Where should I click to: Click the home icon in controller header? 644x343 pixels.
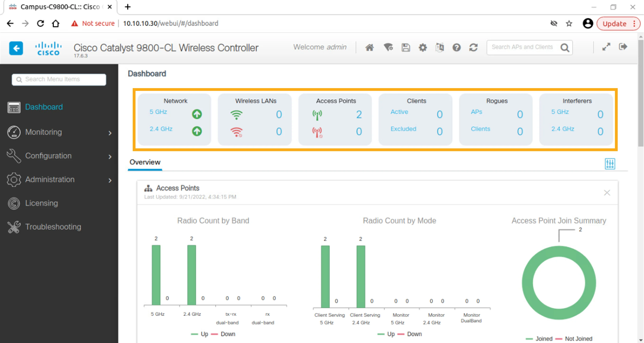tap(369, 47)
